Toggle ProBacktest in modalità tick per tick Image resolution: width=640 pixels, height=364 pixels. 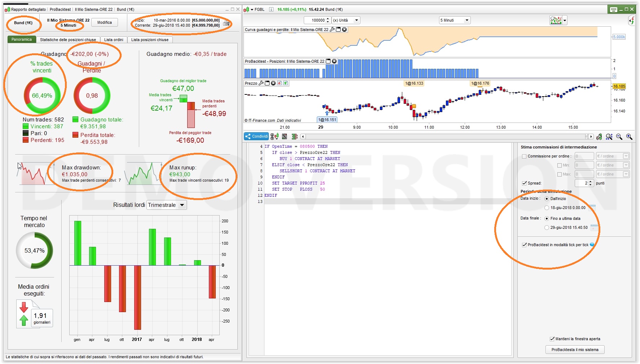click(524, 245)
